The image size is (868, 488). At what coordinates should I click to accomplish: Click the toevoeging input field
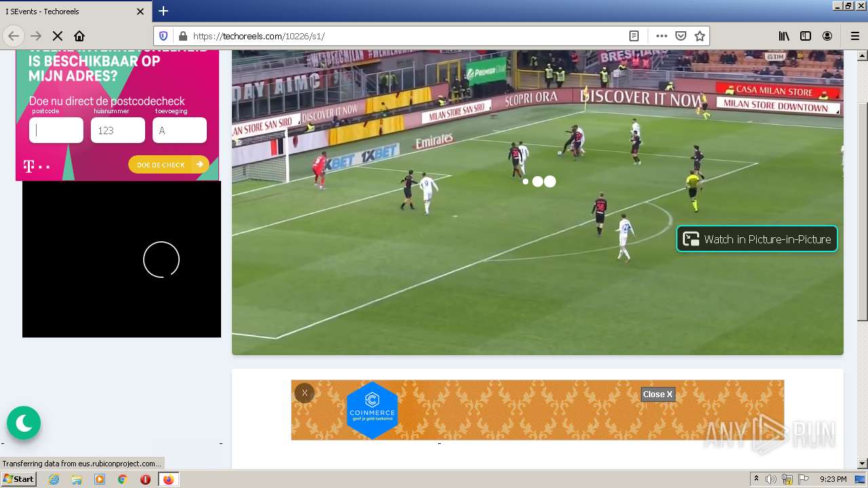coord(180,130)
